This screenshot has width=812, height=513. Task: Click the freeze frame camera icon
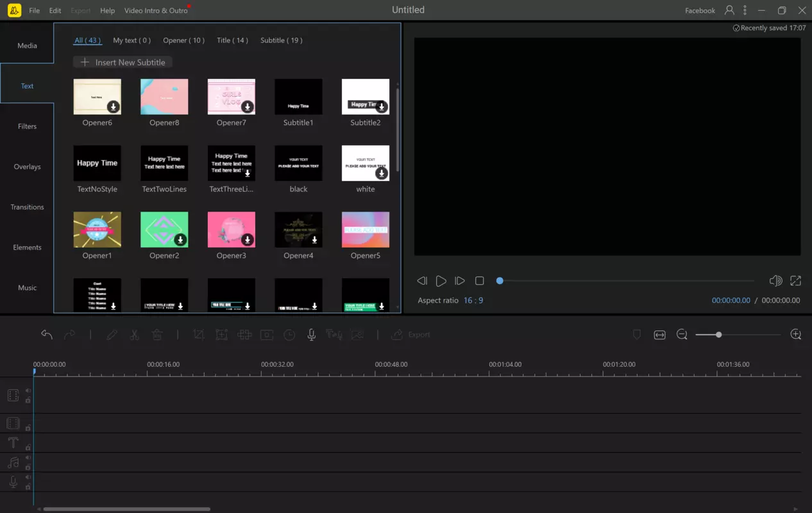267,335
